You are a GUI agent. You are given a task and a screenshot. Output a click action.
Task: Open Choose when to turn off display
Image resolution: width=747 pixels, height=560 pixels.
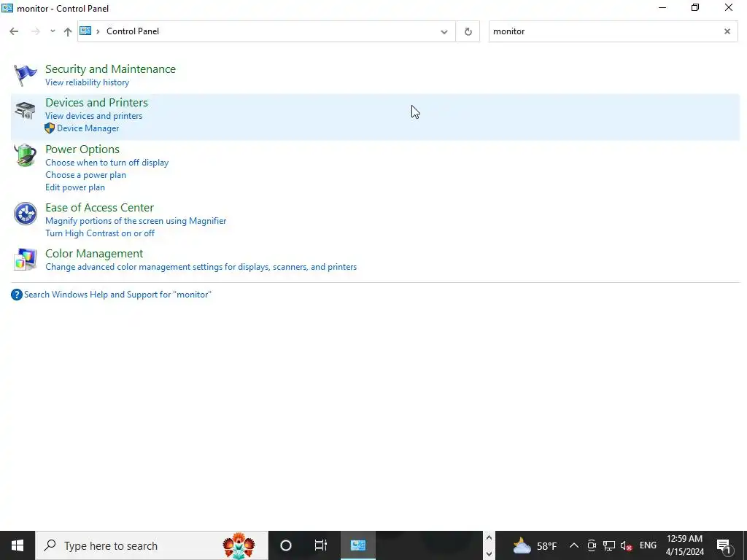(107, 163)
